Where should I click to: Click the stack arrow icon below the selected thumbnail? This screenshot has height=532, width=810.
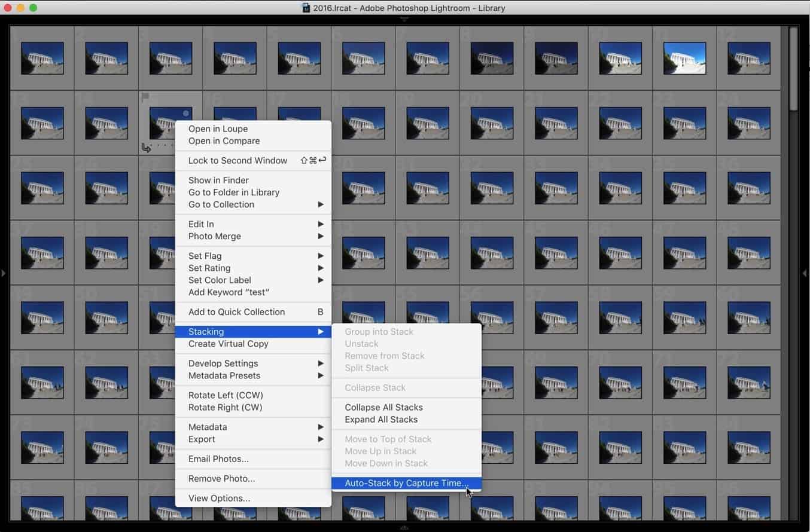pyautogui.click(x=146, y=148)
